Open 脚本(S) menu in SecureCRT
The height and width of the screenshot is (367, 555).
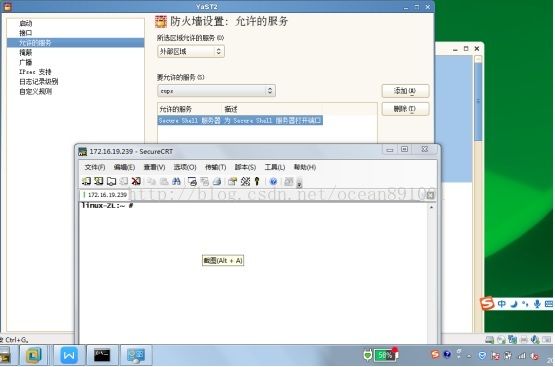pyautogui.click(x=245, y=167)
